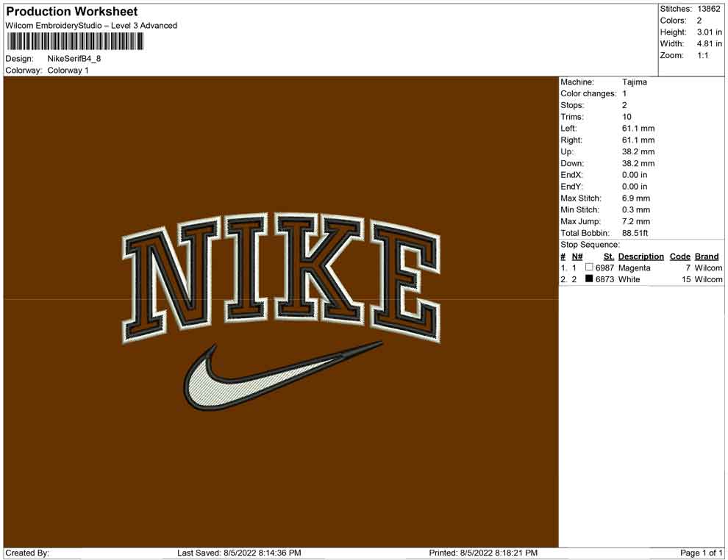
Task: Click the 'Created By:' footer label
Action: tap(27, 553)
